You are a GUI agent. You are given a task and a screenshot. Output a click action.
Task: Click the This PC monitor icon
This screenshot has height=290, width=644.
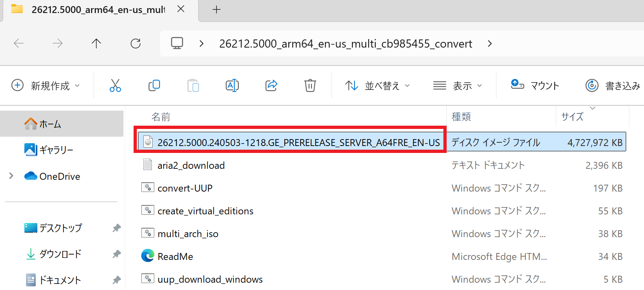[177, 43]
